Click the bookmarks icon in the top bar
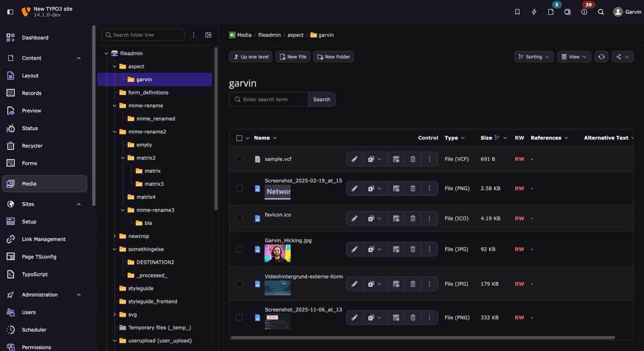 (x=517, y=12)
